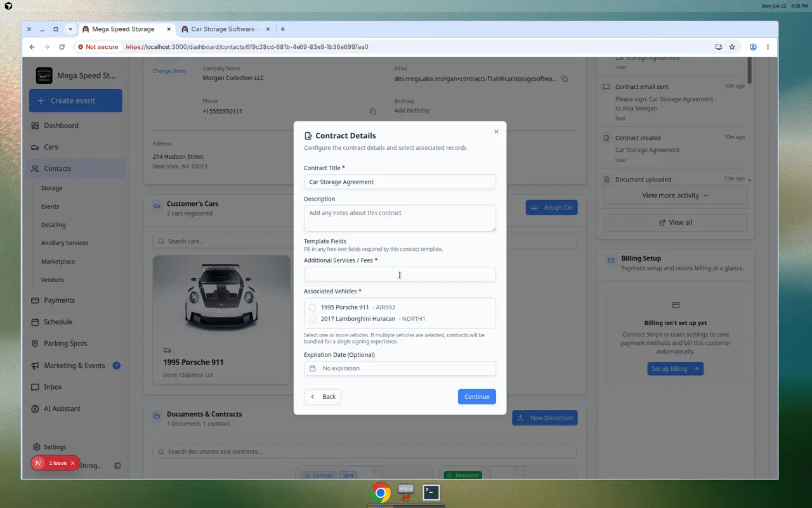Click the Contract Title input field
Image resolution: width=812 pixels, height=508 pixels.
(400, 182)
